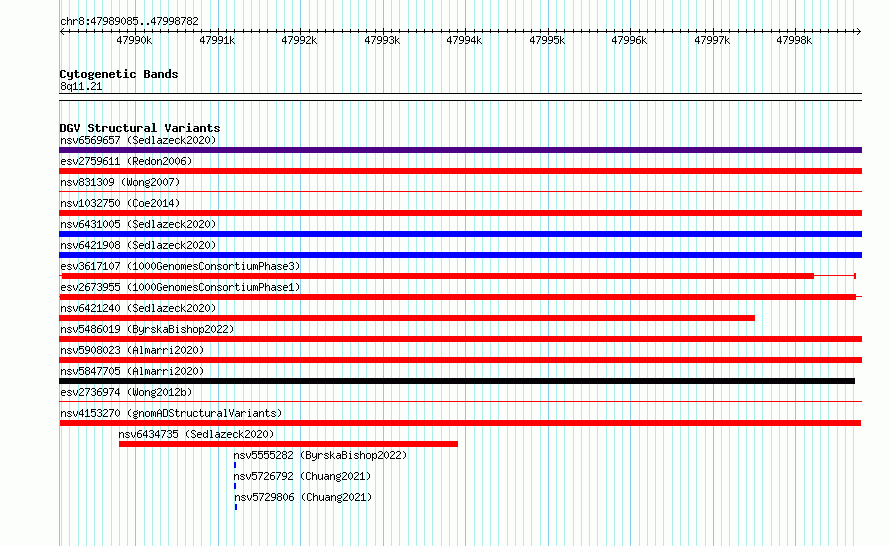Click the 47990k ruler position
The height and width of the screenshot is (546, 890).
pos(134,40)
